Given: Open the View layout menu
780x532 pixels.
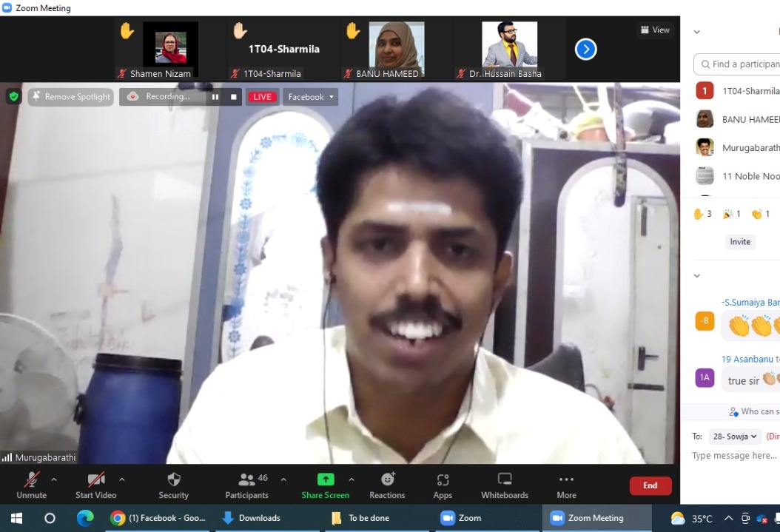Looking at the screenshot, I should click(x=655, y=30).
